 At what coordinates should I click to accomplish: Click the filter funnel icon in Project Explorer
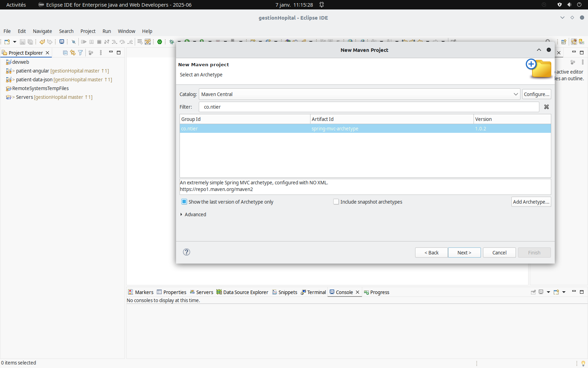click(x=80, y=53)
